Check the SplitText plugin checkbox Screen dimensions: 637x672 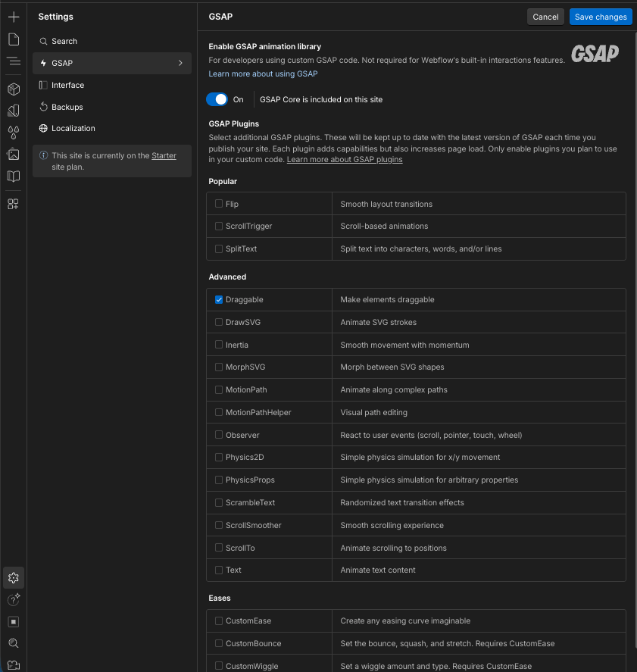coord(219,249)
